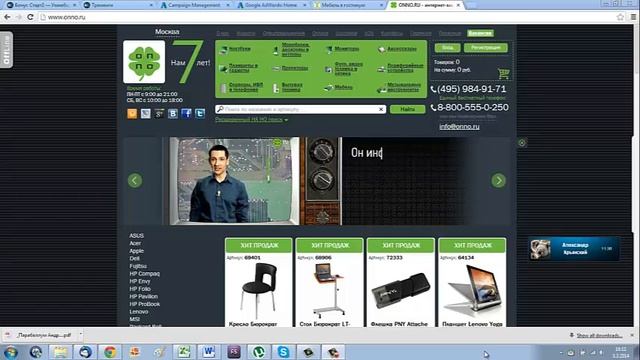Switch to the Бонус Старт2 browser tab
Viewport: 640px width, 360px height.
point(41,5)
